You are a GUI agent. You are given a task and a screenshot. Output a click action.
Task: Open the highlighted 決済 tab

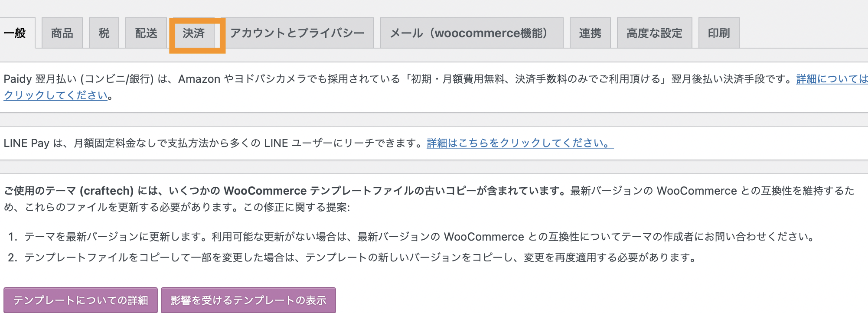193,33
